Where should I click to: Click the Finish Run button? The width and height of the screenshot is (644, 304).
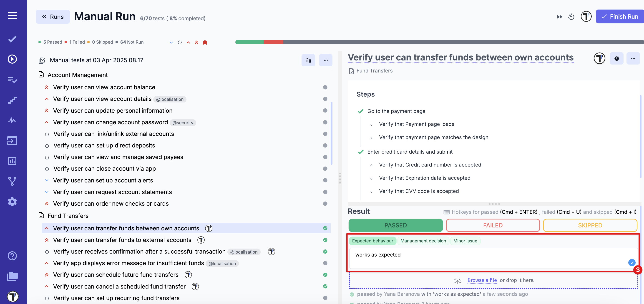click(x=619, y=17)
